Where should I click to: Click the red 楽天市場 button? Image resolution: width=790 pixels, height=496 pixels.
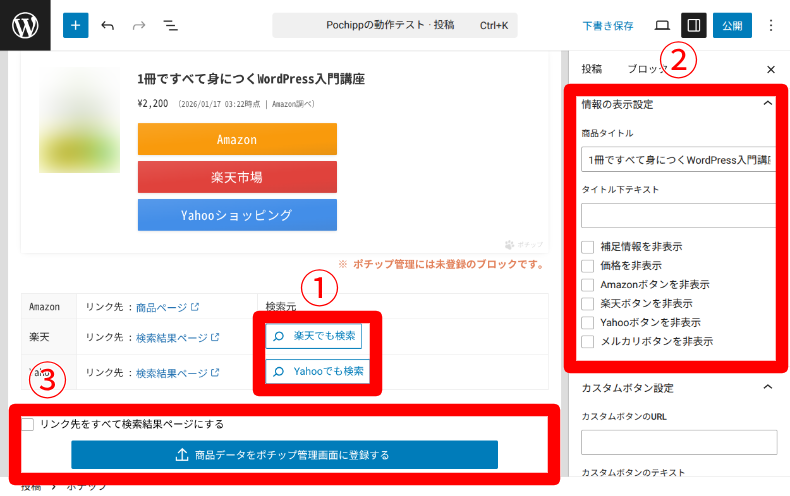[x=237, y=177]
